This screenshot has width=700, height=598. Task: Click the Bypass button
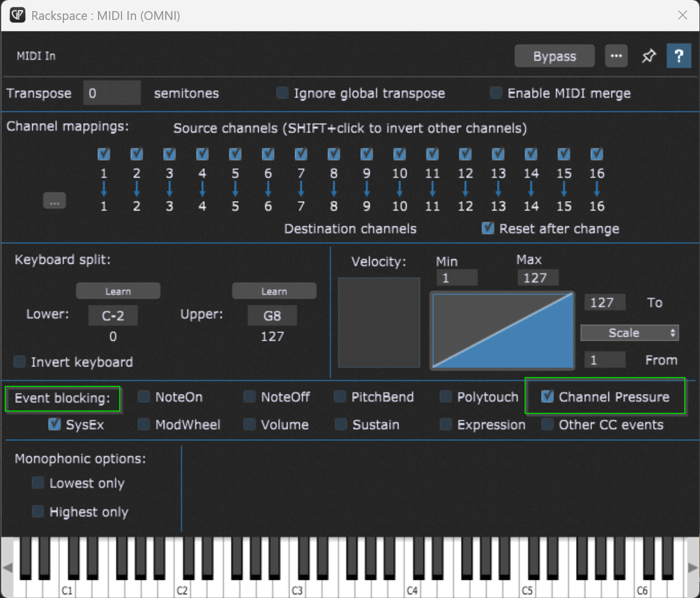(x=554, y=56)
